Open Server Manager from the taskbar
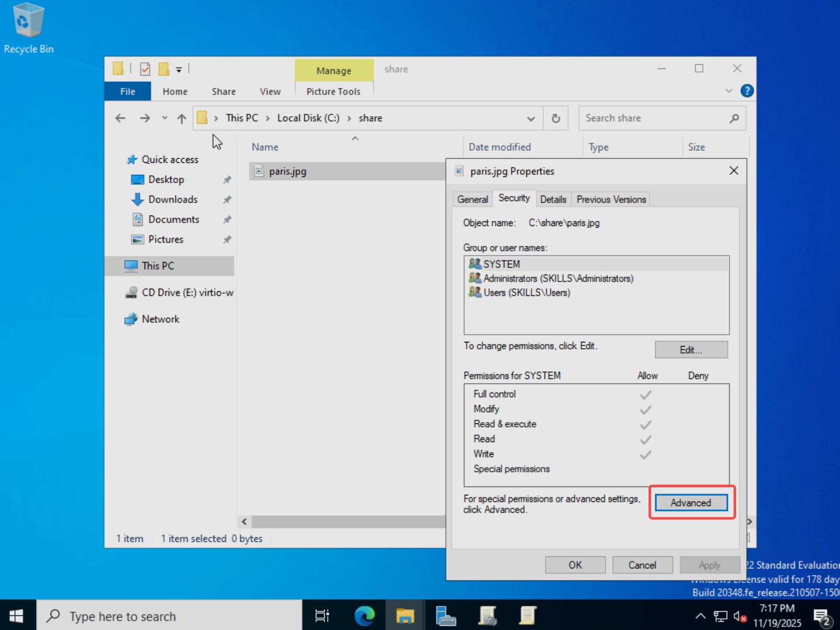This screenshot has height=630, width=840. click(x=446, y=616)
